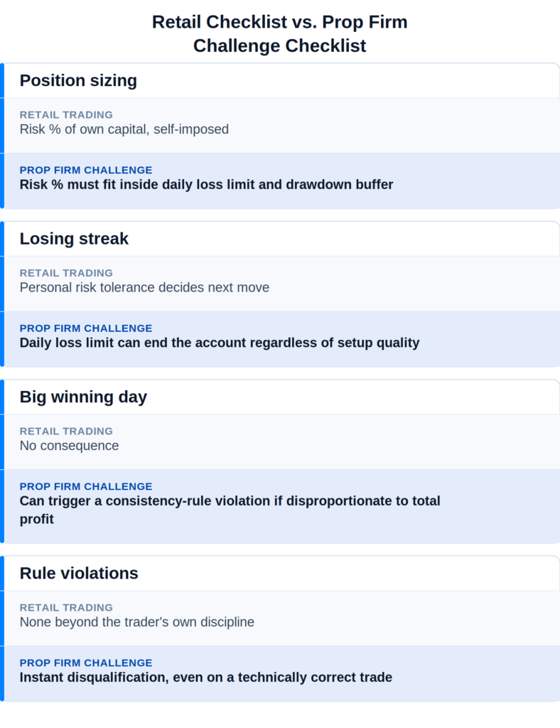Click the 'No consequence' retail entry
Image resolution: width=560 pixels, height=728 pixels.
coord(69,446)
